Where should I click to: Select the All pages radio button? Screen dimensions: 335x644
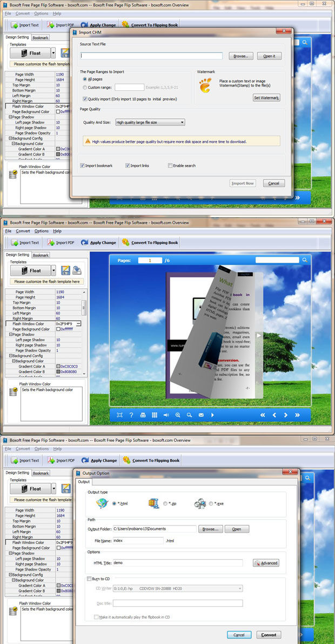pyautogui.click(x=85, y=79)
